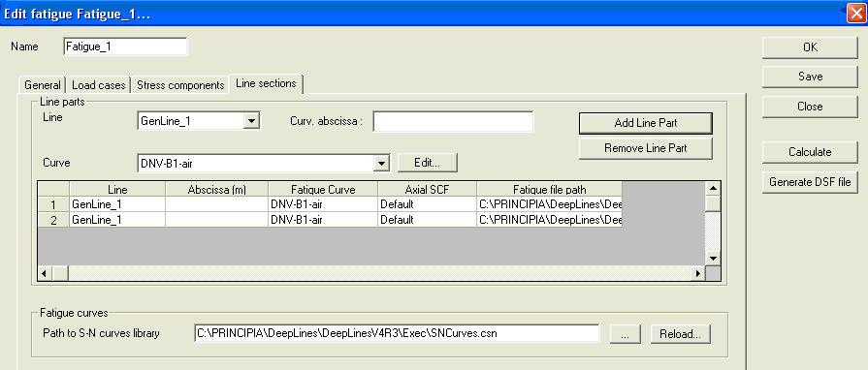Switch to the General tab

pyautogui.click(x=43, y=85)
